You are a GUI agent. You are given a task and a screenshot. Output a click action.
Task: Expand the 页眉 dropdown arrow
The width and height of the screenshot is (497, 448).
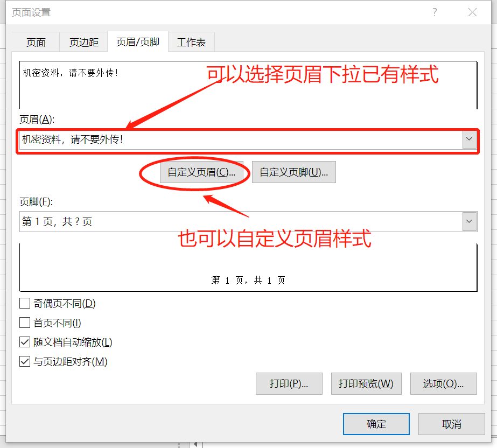pyautogui.click(x=470, y=139)
